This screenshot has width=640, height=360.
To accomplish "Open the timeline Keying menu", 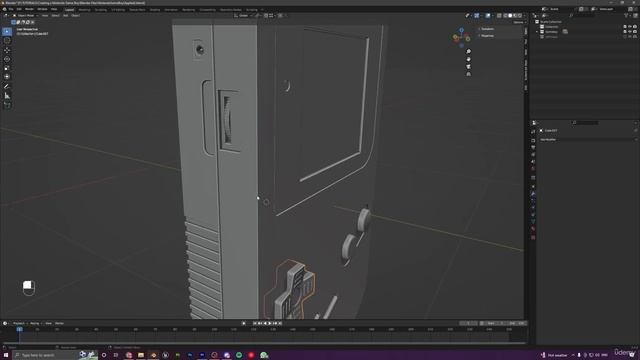I will (35, 323).
